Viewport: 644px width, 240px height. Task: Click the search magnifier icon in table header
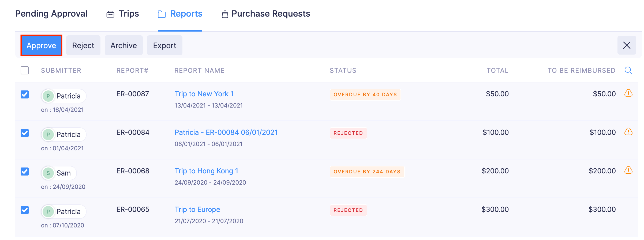click(x=628, y=70)
